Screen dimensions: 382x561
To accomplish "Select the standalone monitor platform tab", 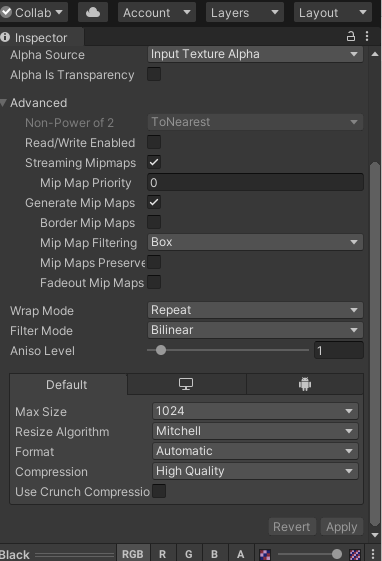I will (x=186, y=384).
